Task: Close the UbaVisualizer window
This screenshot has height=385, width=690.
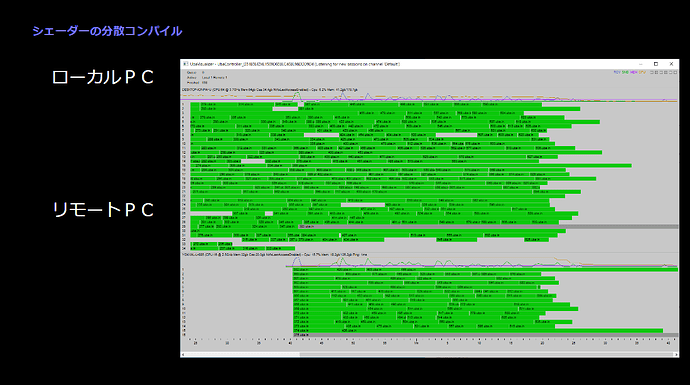Action: pyautogui.click(x=672, y=64)
